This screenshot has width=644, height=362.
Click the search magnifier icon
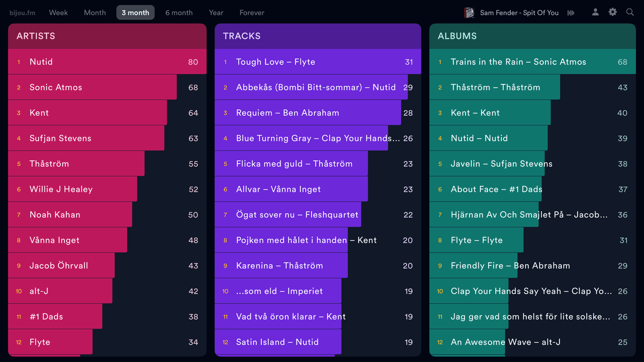point(630,12)
